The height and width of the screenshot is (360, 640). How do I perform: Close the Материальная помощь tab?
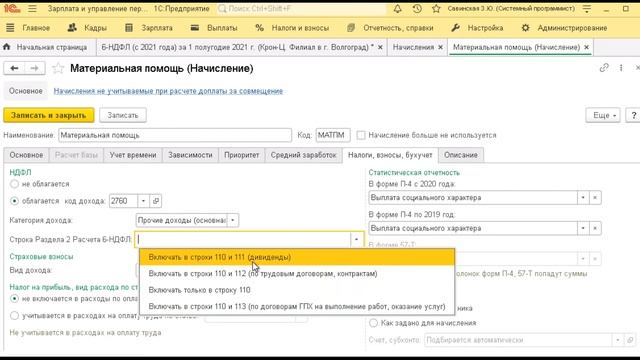pyautogui.click(x=587, y=47)
